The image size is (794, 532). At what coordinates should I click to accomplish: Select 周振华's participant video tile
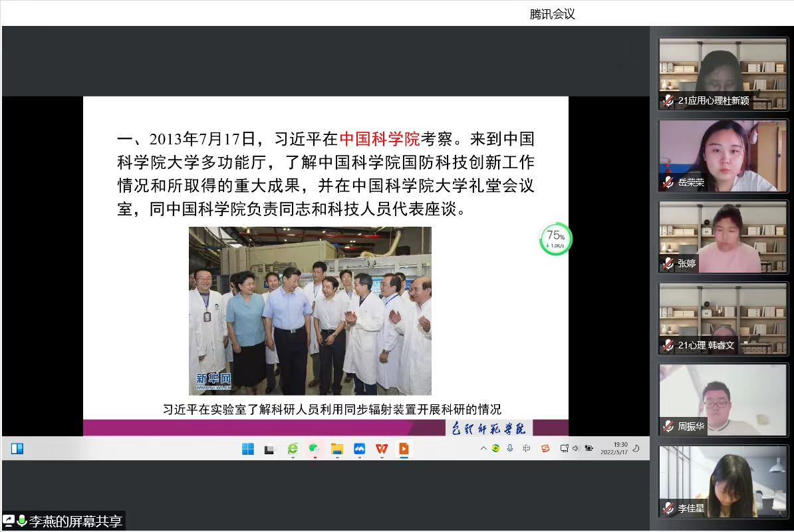click(723, 400)
